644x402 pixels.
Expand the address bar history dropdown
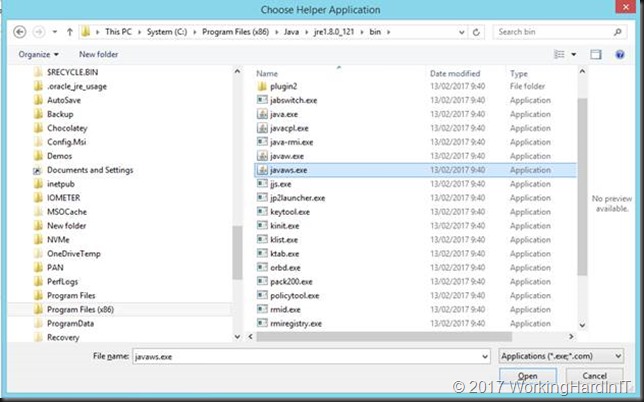(462, 32)
